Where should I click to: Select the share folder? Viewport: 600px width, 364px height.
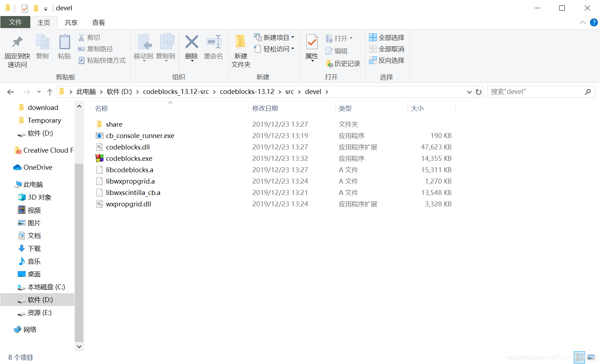(114, 124)
